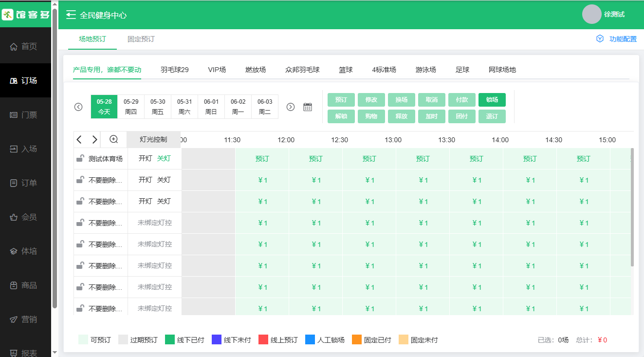Open the calendar date picker icon
The height and width of the screenshot is (357, 644).
[x=308, y=107]
